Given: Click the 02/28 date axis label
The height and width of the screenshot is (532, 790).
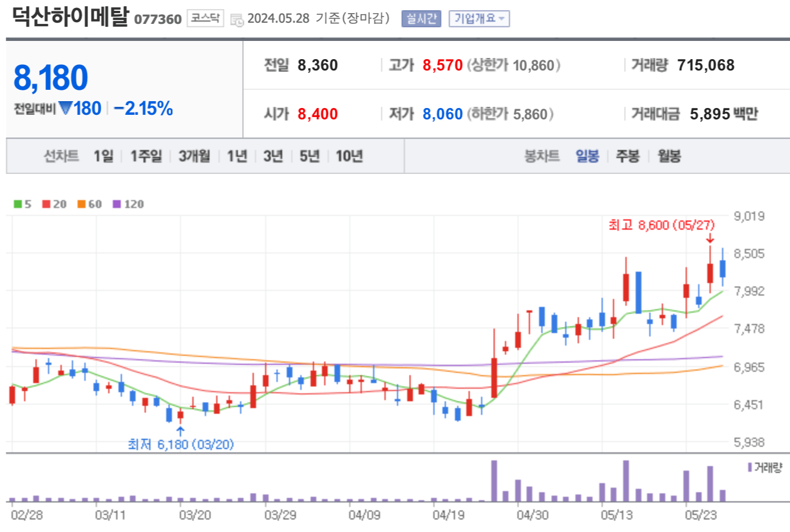Looking at the screenshot, I should pyautogui.click(x=27, y=515).
